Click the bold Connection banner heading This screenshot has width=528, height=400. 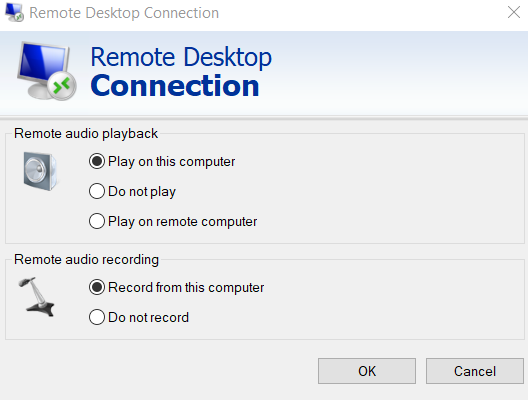point(175,86)
